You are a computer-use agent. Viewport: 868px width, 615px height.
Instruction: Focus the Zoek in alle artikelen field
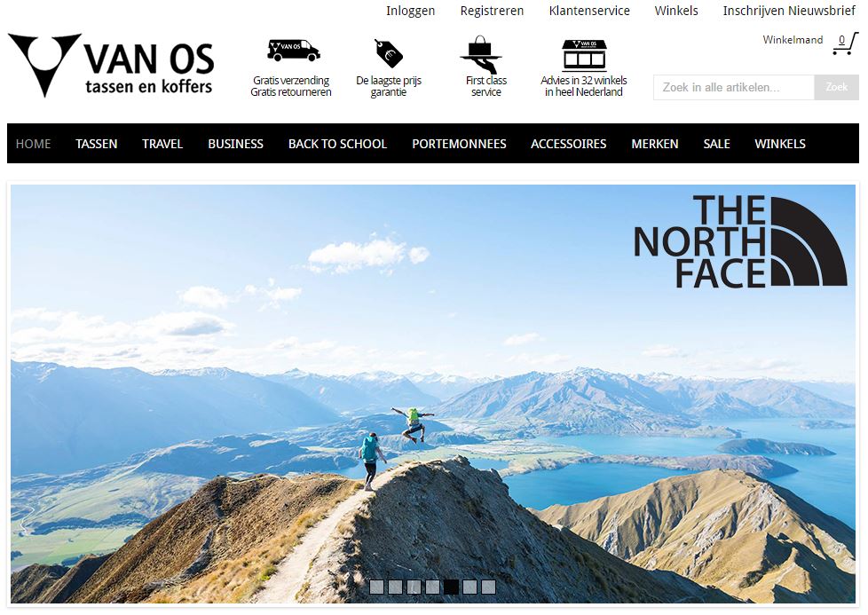pos(733,88)
